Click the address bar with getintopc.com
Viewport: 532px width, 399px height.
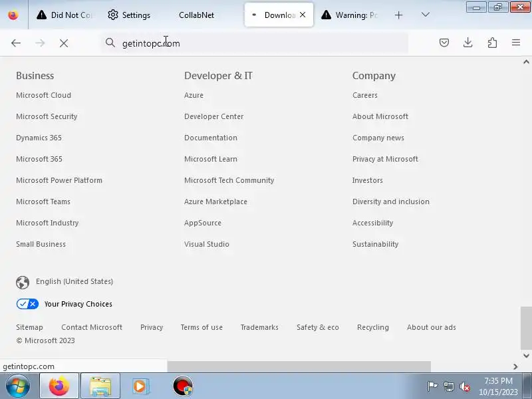[x=255, y=43]
